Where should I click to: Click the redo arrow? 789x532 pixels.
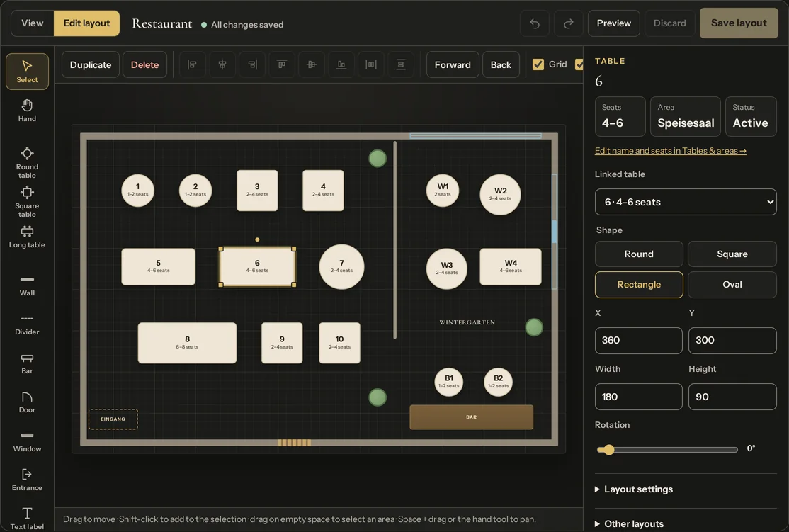coord(568,23)
